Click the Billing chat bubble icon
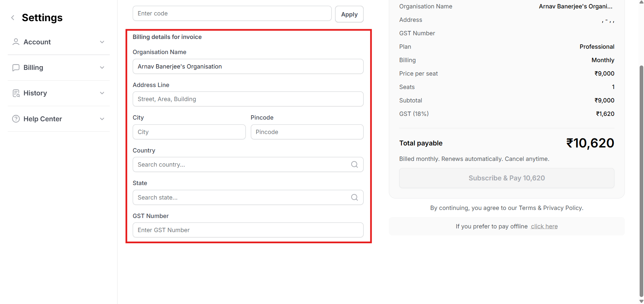644x304 pixels. pyautogui.click(x=16, y=68)
